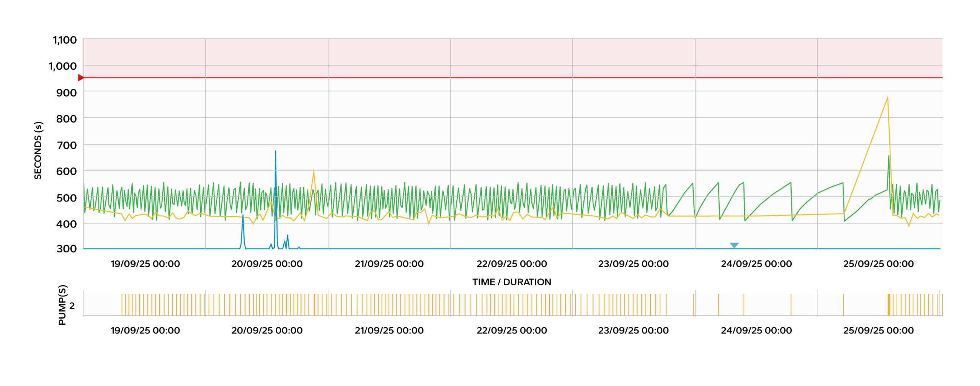Image resolution: width=980 pixels, height=386 pixels.
Task: Select the yellow spike reaching 600
Action: tap(314, 171)
